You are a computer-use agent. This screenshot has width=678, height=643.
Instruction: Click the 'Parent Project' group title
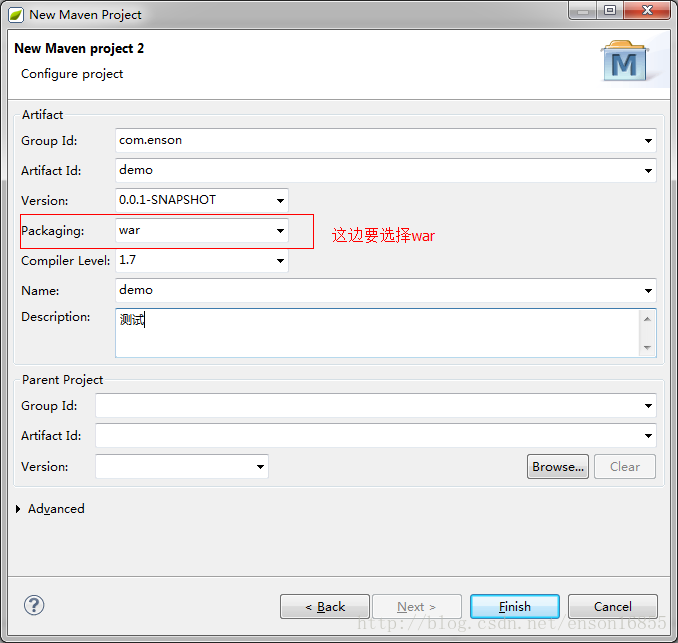pos(63,380)
